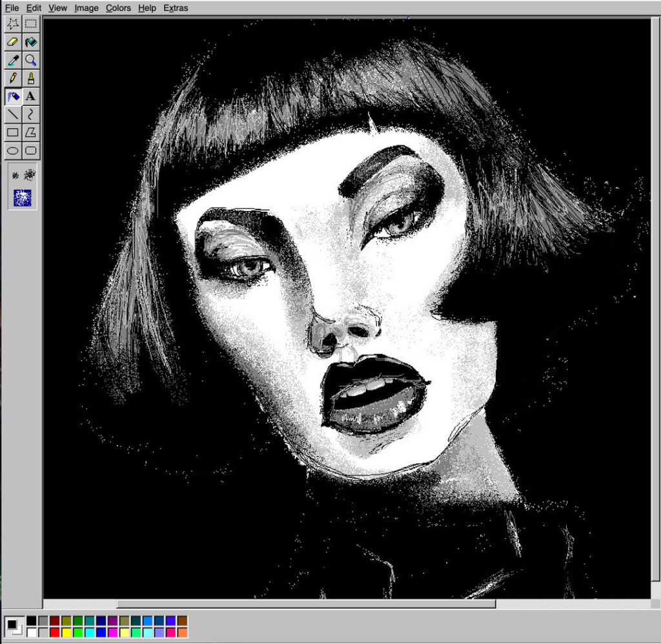
Task: Switch to the Pencil tool
Action: (x=12, y=78)
